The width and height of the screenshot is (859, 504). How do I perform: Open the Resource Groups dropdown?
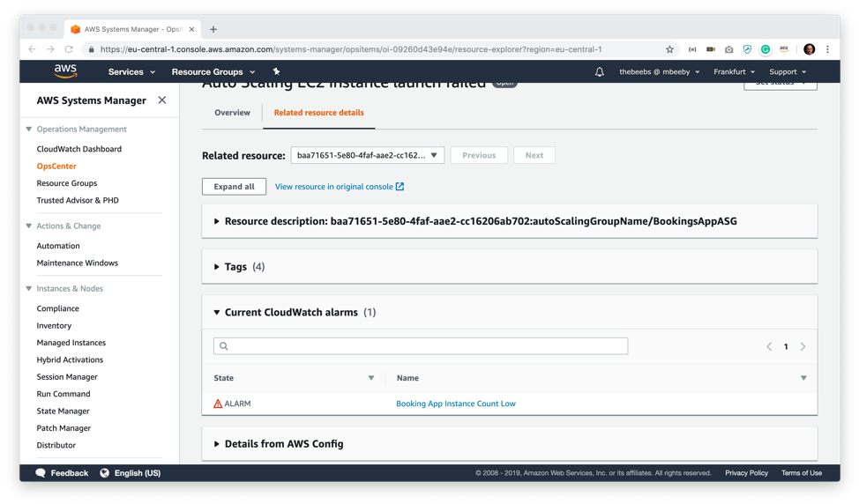tap(213, 71)
